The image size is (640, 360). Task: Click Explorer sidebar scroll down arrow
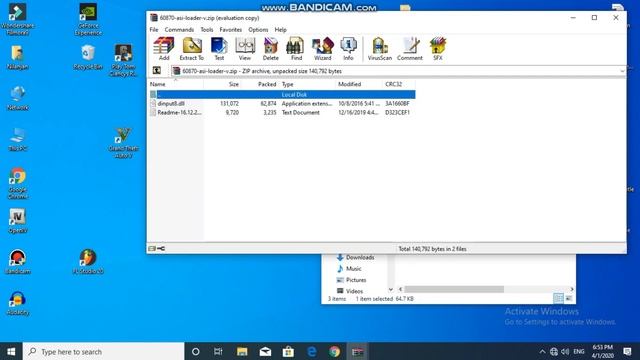coord(391,289)
